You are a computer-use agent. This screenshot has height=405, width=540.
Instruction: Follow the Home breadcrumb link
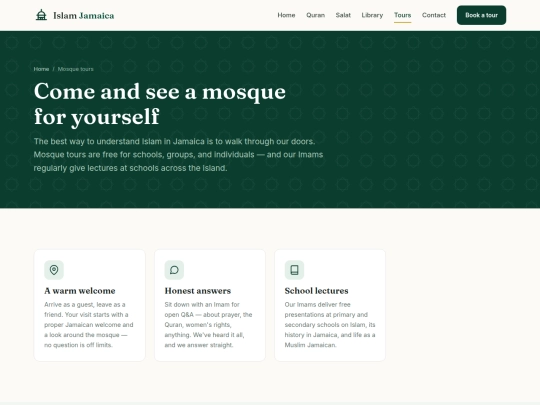tap(41, 69)
